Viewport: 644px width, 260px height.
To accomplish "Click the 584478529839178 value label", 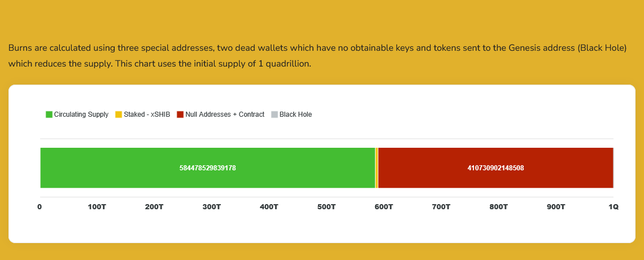I will coord(208,168).
